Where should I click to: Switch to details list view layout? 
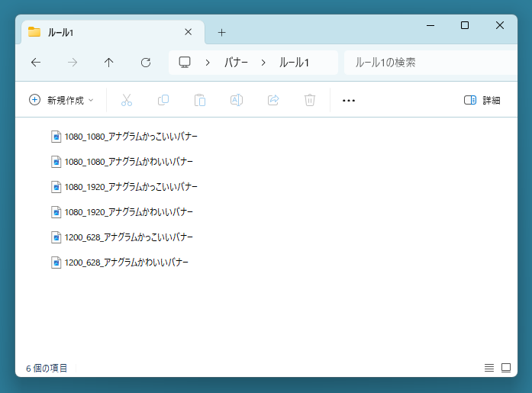coord(489,368)
